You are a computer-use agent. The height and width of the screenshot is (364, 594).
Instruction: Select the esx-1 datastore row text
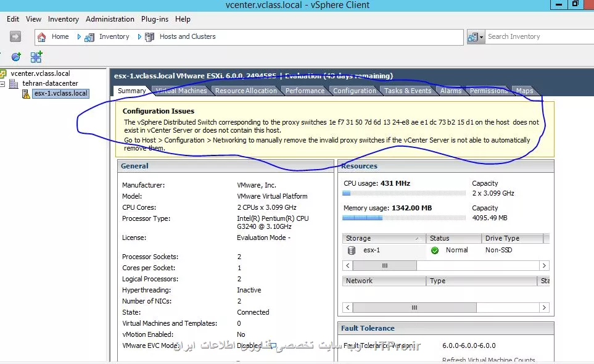tap(371, 250)
